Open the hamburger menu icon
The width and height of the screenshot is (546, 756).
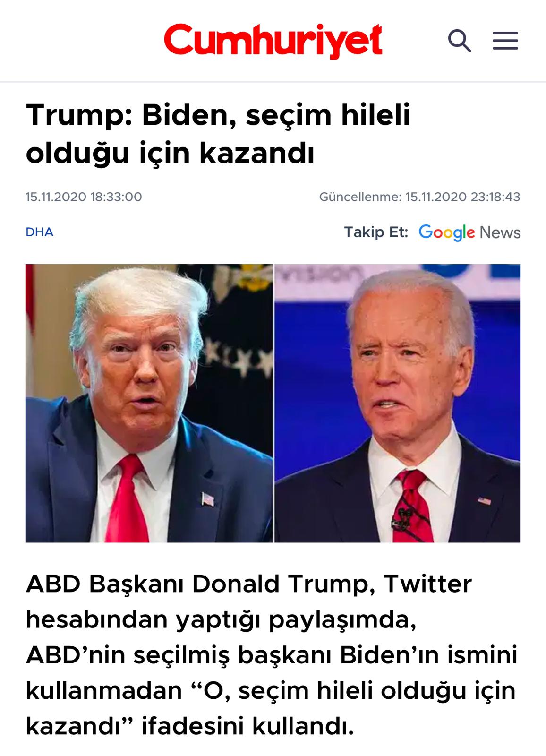point(505,41)
